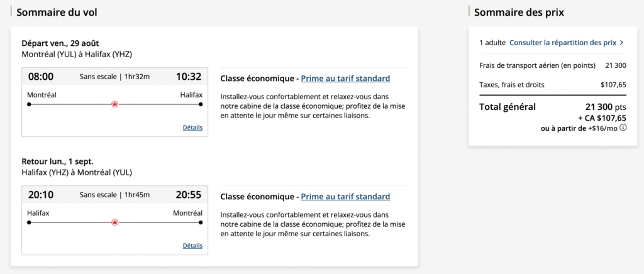Click the Retour lun., 1 sept. heading
Viewport: 644px width, 274px height.
pos(57,161)
